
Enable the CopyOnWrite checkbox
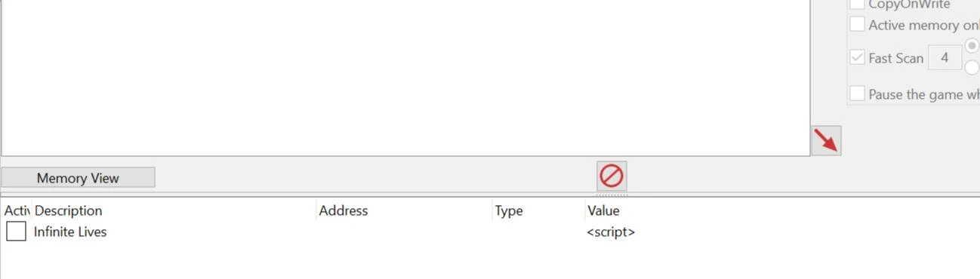(857, 4)
